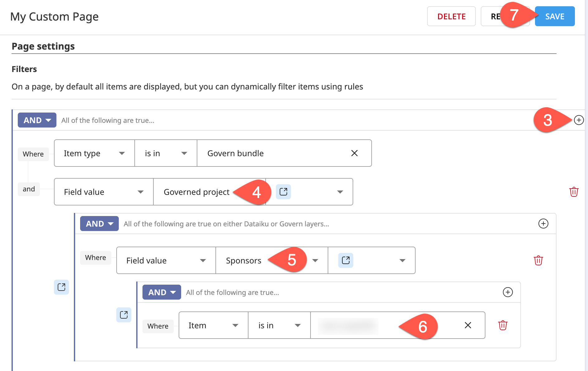This screenshot has height=371, width=588.
Task: Expand the AND dropdown of the Govern layers group
Action: (x=99, y=224)
